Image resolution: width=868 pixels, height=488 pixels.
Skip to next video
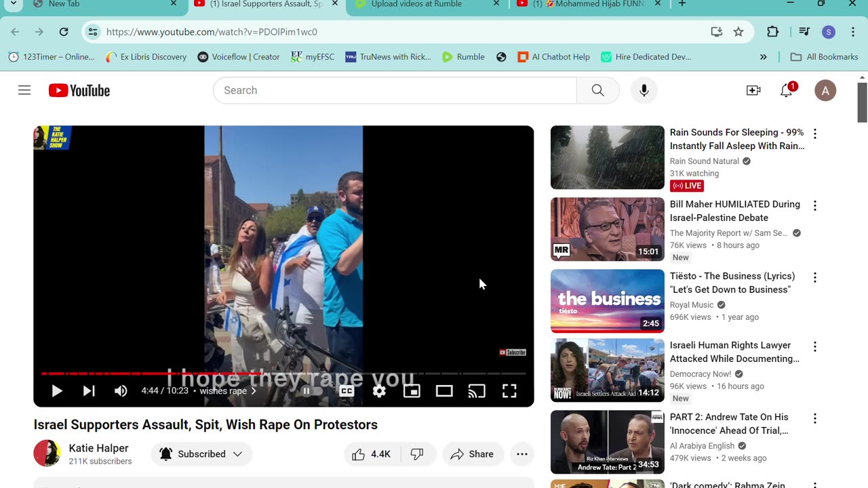point(89,391)
